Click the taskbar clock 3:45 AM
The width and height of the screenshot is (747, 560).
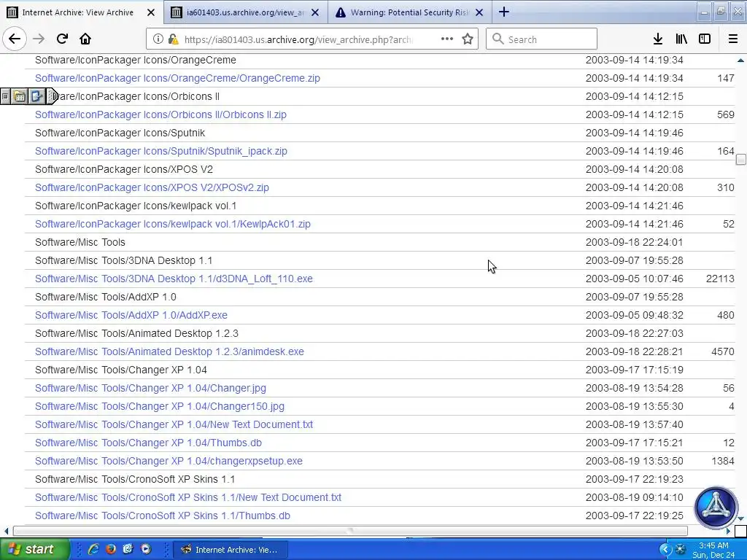tap(713, 545)
